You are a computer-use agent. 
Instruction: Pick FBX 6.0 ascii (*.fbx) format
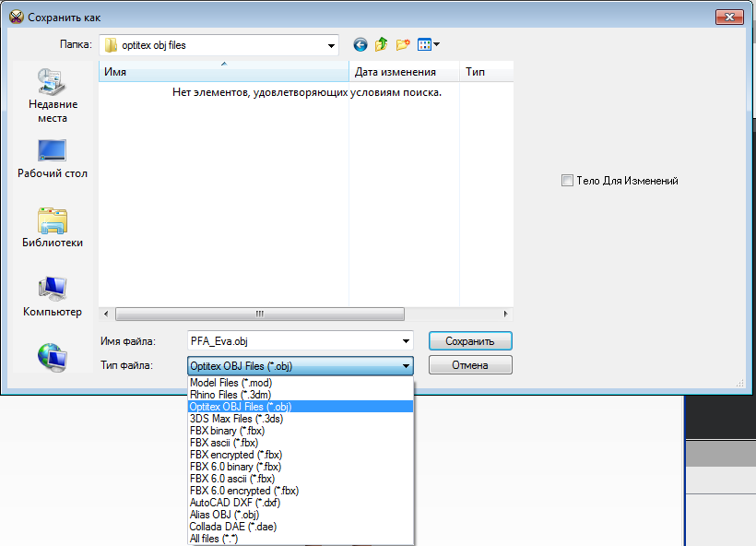tap(301, 479)
